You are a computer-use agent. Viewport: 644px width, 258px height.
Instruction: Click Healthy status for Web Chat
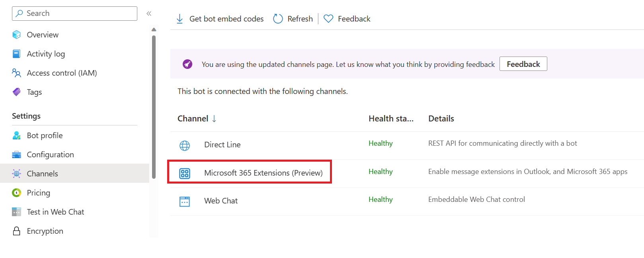click(381, 199)
